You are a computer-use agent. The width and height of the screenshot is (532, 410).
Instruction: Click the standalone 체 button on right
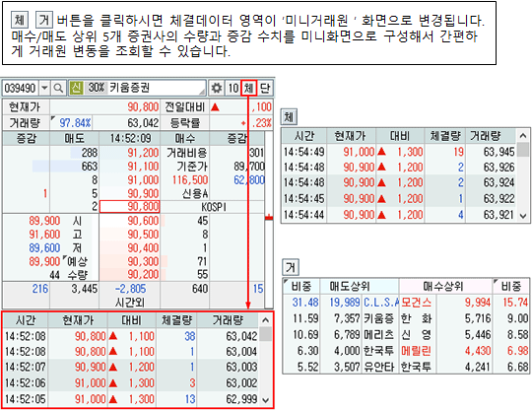(289, 117)
